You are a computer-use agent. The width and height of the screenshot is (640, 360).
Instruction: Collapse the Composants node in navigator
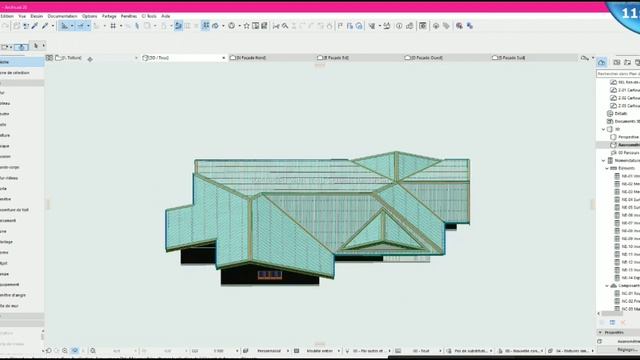[x=607, y=286]
